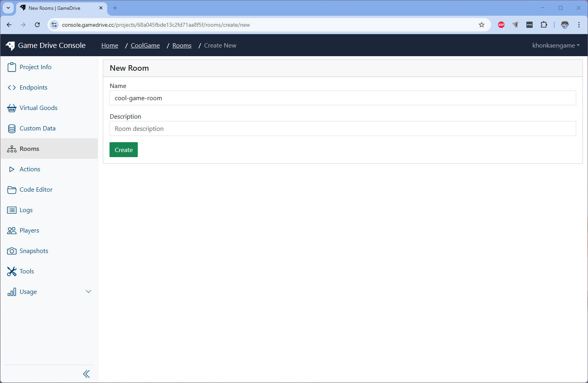The height and width of the screenshot is (383, 588).
Task: Collapse the sidebar with double chevron
Action: [86, 374]
